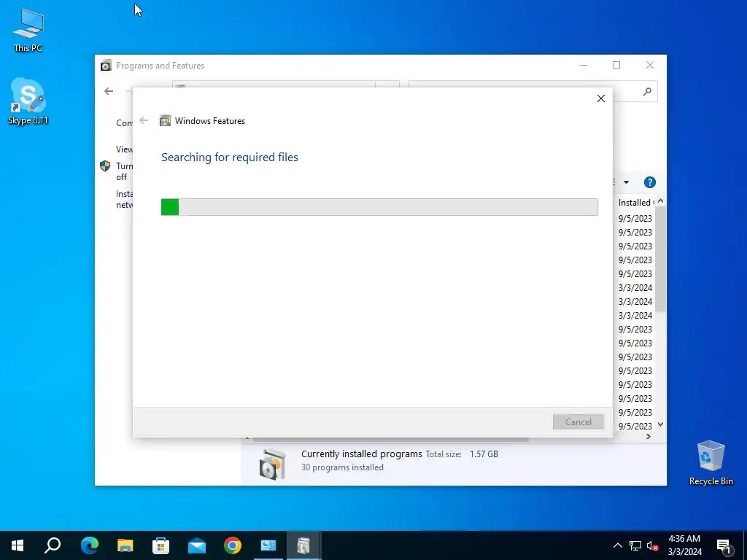Image resolution: width=747 pixels, height=560 pixels.
Task: Click the horizontal scrollbar thumb
Action: pyautogui.click(x=391, y=439)
